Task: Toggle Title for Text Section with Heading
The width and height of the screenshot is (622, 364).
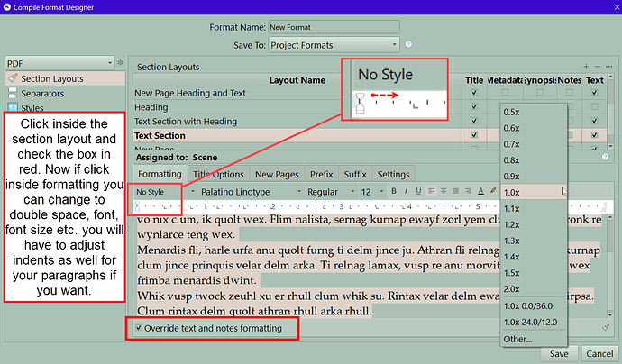Action: click(x=473, y=121)
